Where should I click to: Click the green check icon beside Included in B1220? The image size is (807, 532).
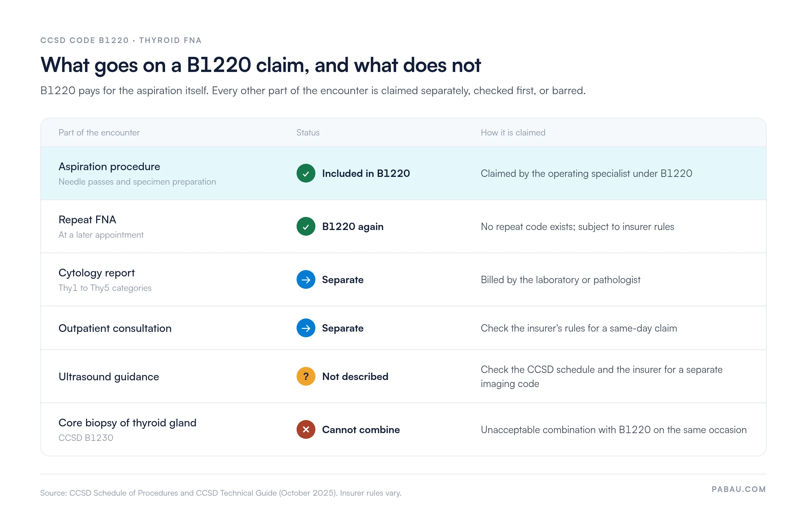point(306,174)
